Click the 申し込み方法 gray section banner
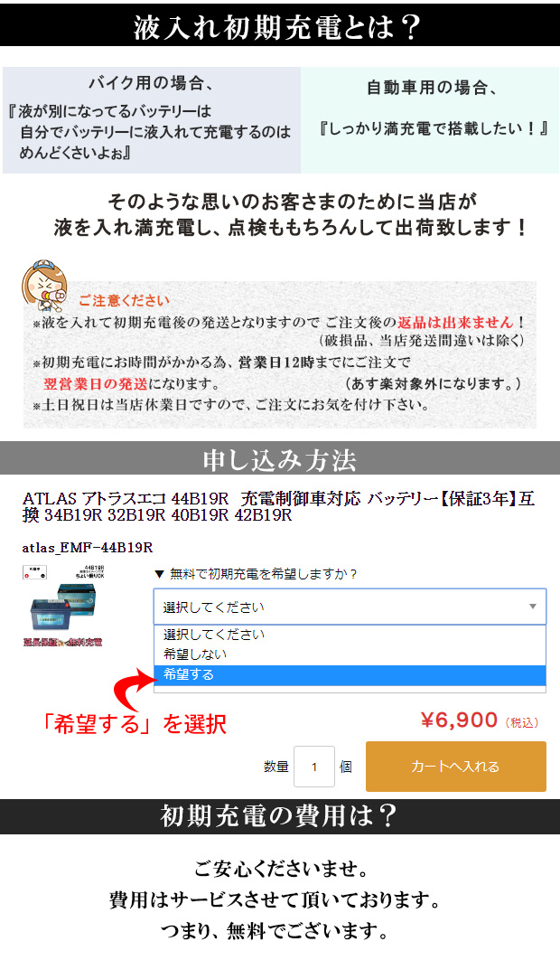 [x=280, y=459]
